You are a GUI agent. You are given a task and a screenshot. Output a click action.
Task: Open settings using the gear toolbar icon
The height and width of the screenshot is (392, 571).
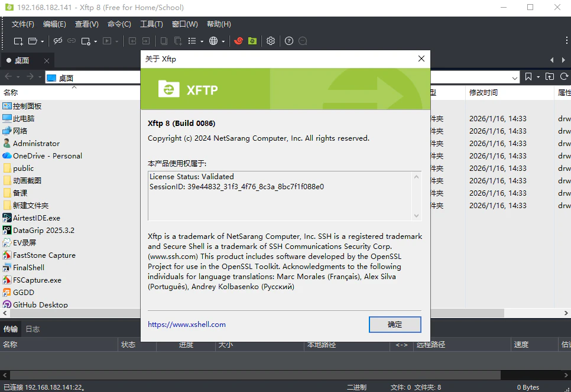(270, 40)
